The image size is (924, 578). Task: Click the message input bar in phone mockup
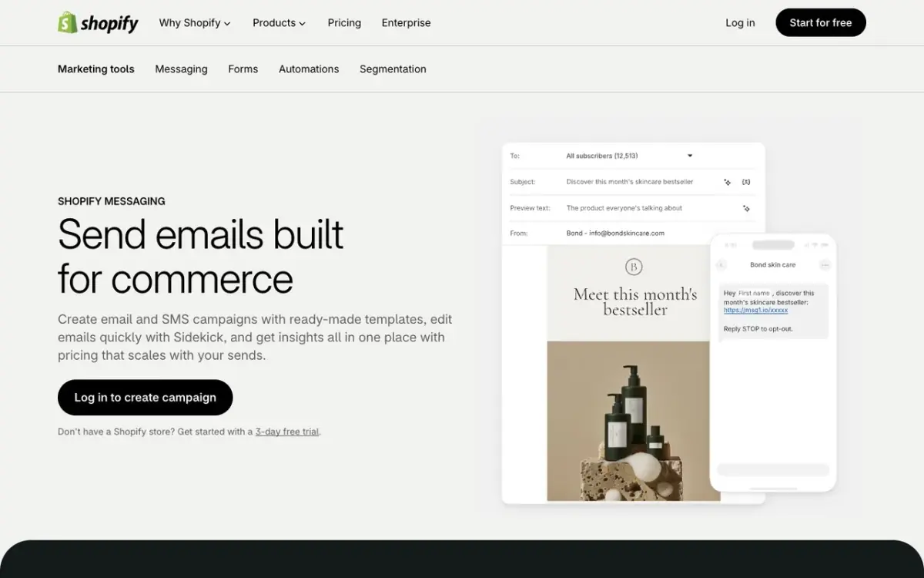coord(772,469)
